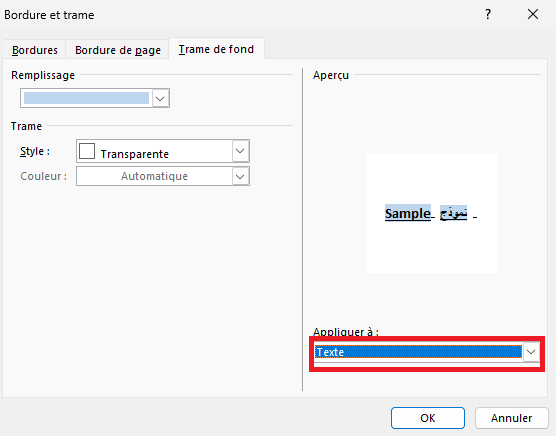
Task: Click the help question mark icon
Action: pyautogui.click(x=488, y=15)
